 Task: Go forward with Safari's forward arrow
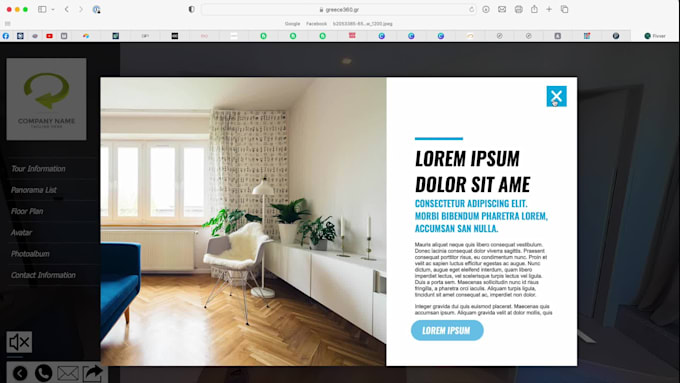coord(81,9)
